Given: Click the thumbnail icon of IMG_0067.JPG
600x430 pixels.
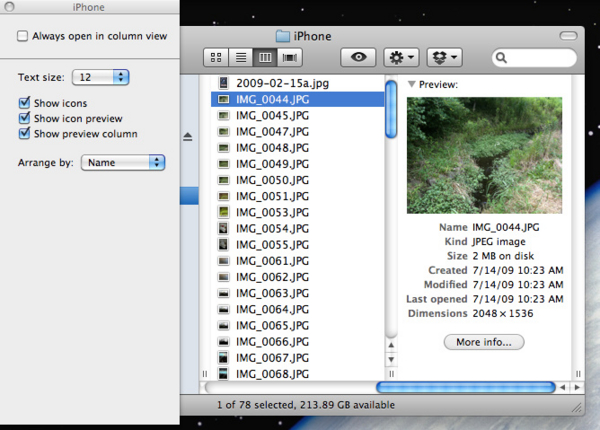Looking at the screenshot, I should pos(223,357).
